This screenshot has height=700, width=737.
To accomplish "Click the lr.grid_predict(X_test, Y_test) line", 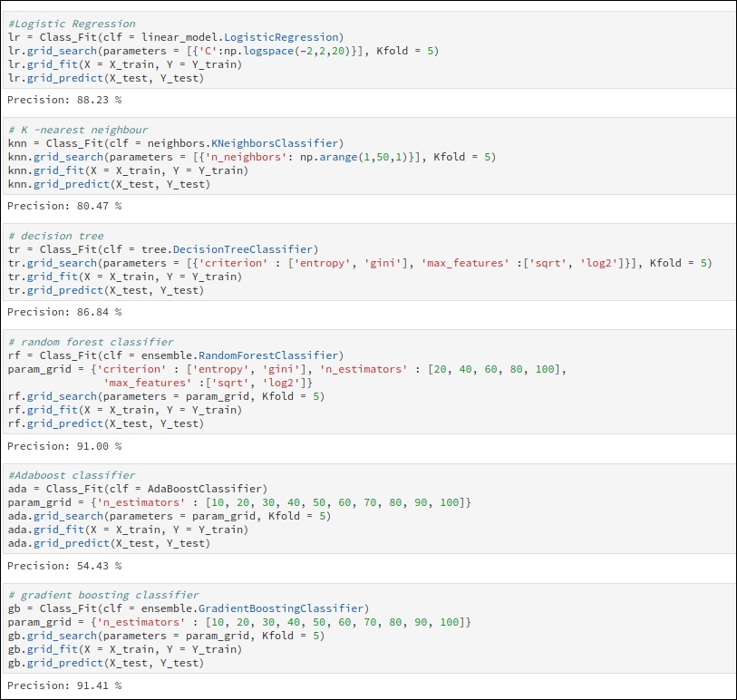I will 106,78.
